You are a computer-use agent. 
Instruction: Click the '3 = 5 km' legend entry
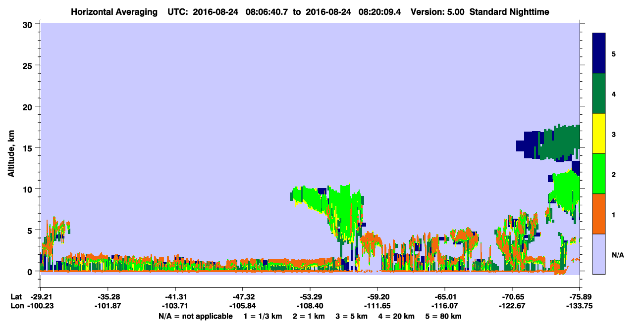click(x=352, y=316)
